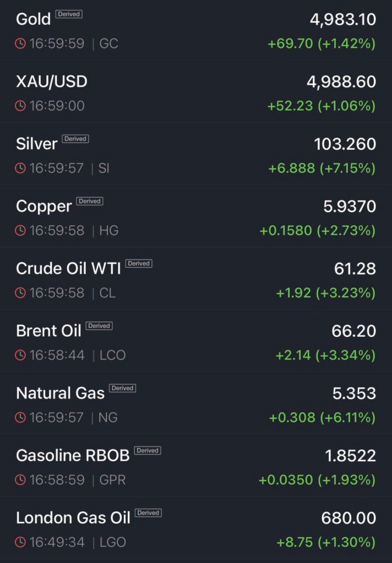The height and width of the screenshot is (563, 392).
Task: Click the clock icon under Brent Oil
Action: tap(20, 356)
